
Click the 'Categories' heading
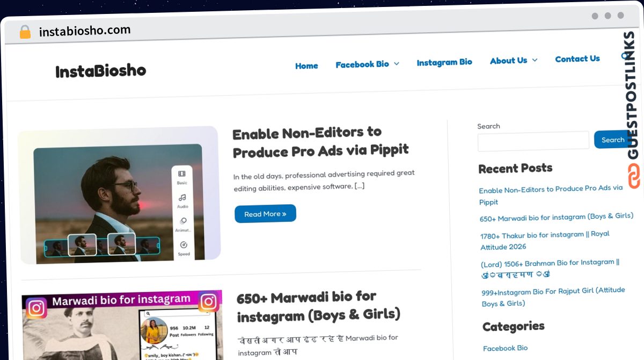pos(513,327)
